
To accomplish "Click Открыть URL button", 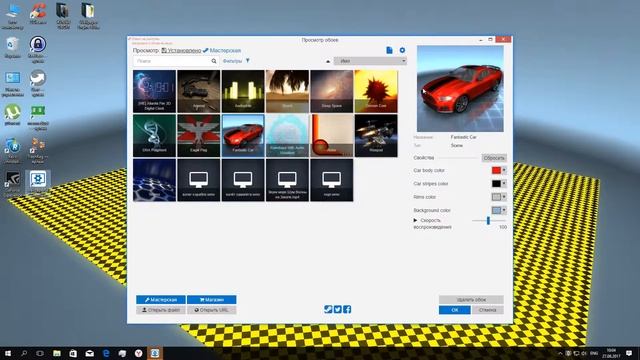I will (x=211, y=310).
